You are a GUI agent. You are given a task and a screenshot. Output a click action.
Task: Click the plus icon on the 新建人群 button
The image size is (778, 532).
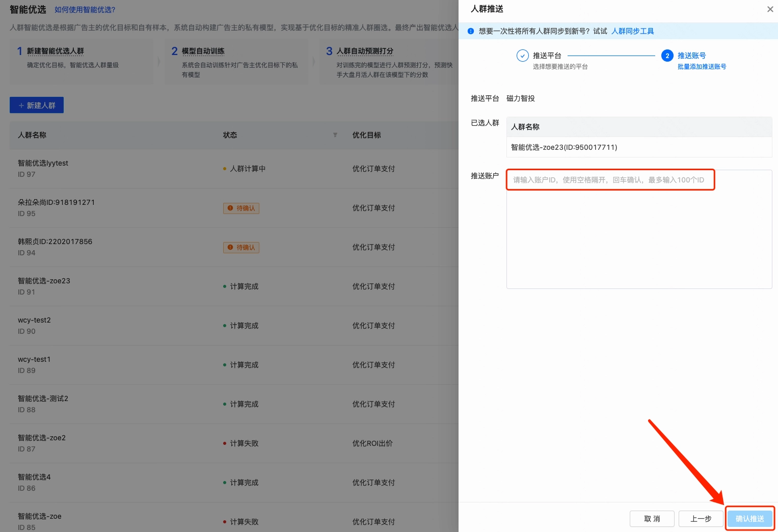[21, 105]
